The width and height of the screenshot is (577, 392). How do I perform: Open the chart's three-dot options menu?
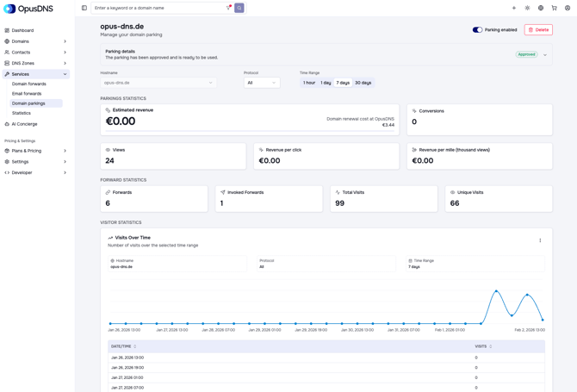click(x=540, y=240)
